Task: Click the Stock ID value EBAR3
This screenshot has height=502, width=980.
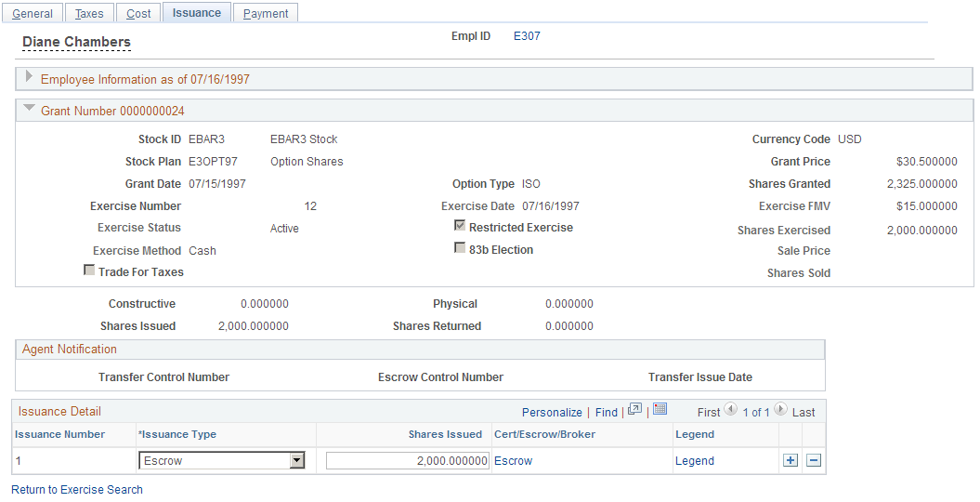Action: pyautogui.click(x=206, y=139)
